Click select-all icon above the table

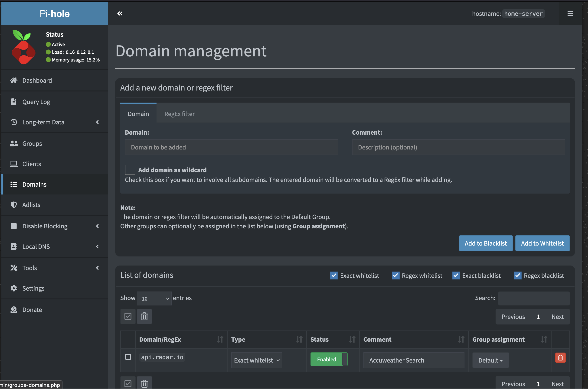(x=128, y=316)
